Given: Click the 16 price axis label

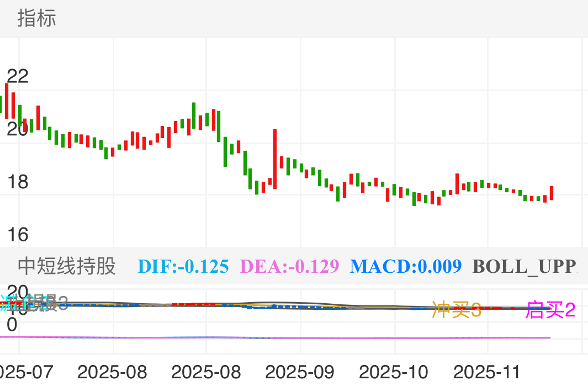Looking at the screenshot, I should 17,235.
